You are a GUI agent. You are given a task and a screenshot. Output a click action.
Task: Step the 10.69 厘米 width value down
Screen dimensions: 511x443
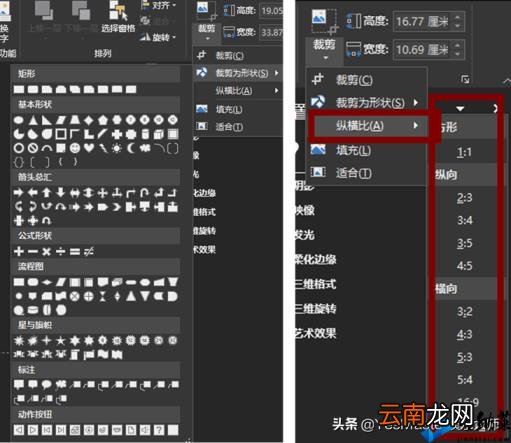click(x=458, y=55)
